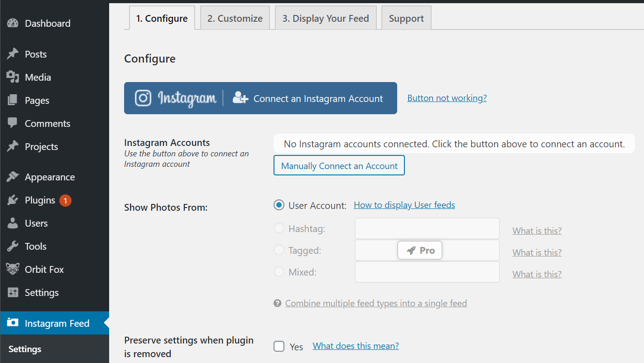Click the Dashboard gauge icon in sidebar
Image resolution: width=644 pixels, height=363 pixels.
tap(13, 24)
